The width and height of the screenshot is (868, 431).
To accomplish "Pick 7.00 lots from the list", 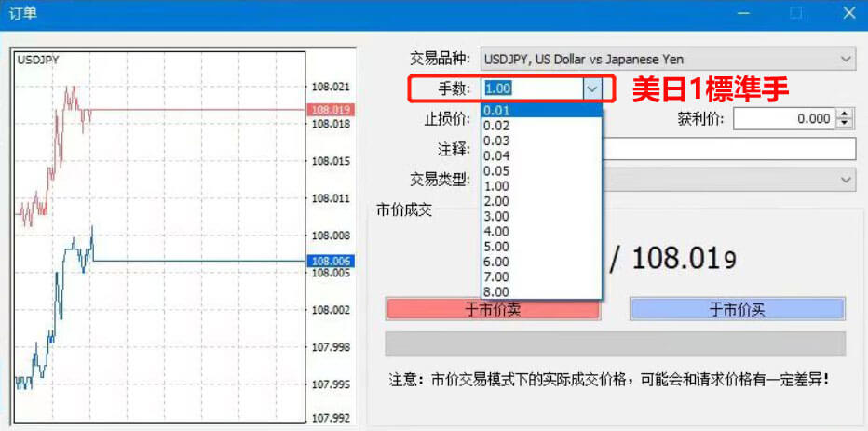I will point(541,276).
